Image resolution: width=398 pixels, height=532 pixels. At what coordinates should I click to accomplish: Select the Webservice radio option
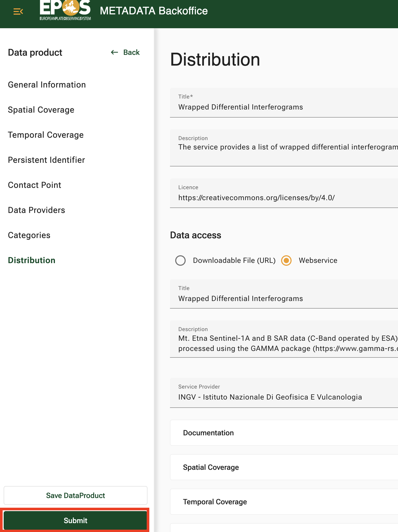pos(286,261)
